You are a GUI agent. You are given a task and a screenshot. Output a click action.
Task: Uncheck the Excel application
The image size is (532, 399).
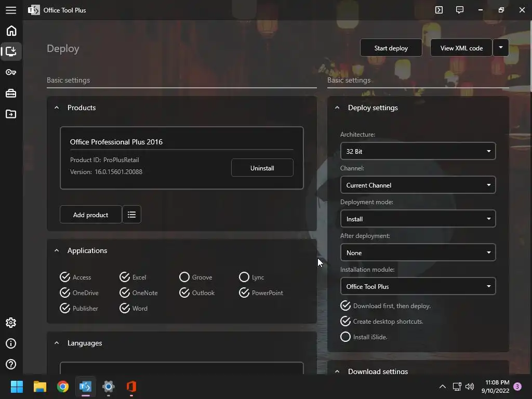coord(132,277)
